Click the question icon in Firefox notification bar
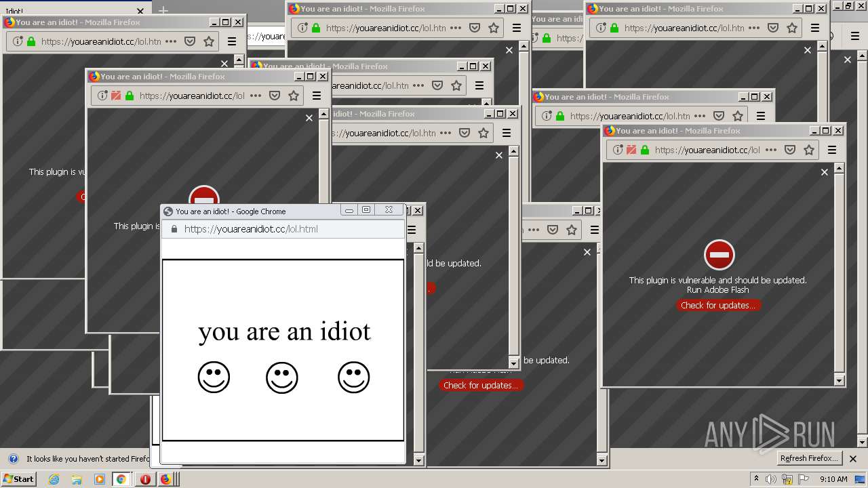Image resolution: width=868 pixels, height=488 pixels. click(13, 459)
